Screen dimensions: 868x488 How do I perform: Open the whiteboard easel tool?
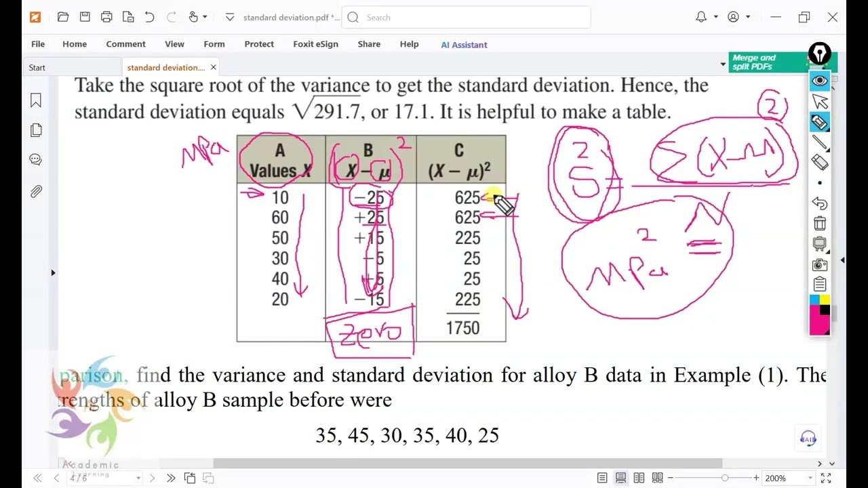click(820, 244)
